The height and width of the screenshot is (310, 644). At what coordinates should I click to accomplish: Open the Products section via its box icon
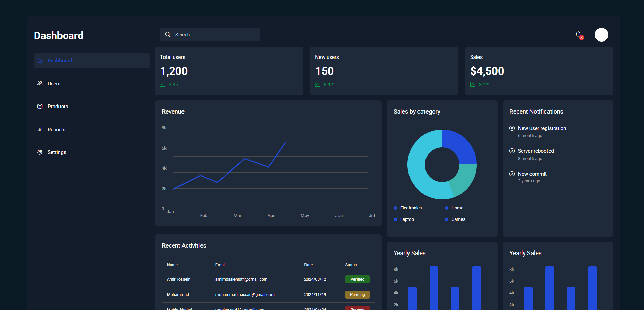pos(40,106)
